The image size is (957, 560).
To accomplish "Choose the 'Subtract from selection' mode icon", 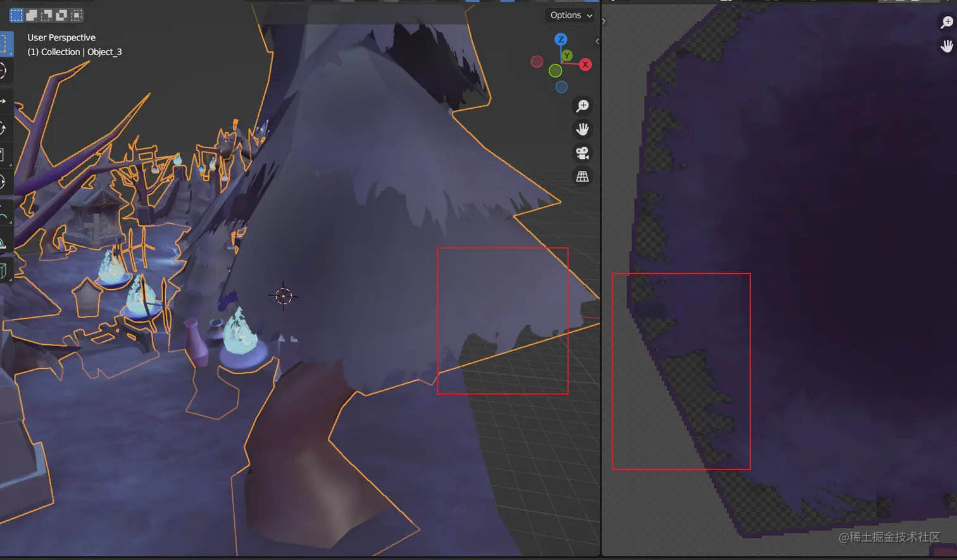I will click(47, 15).
